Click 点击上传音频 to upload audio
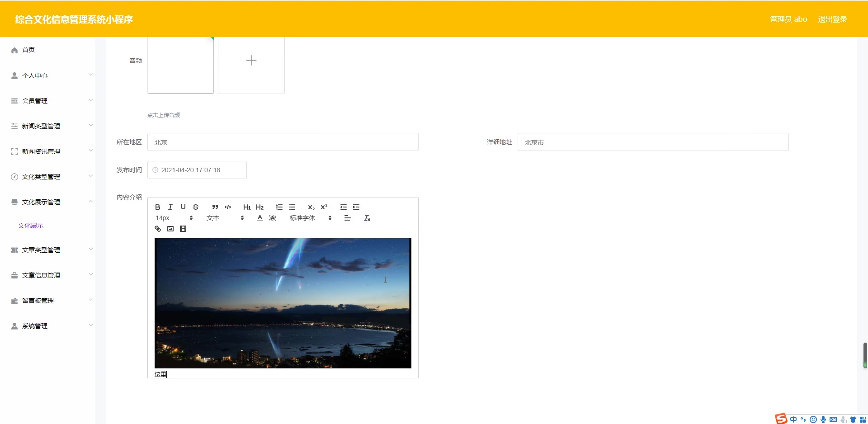 pyautogui.click(x=163, y=115)
